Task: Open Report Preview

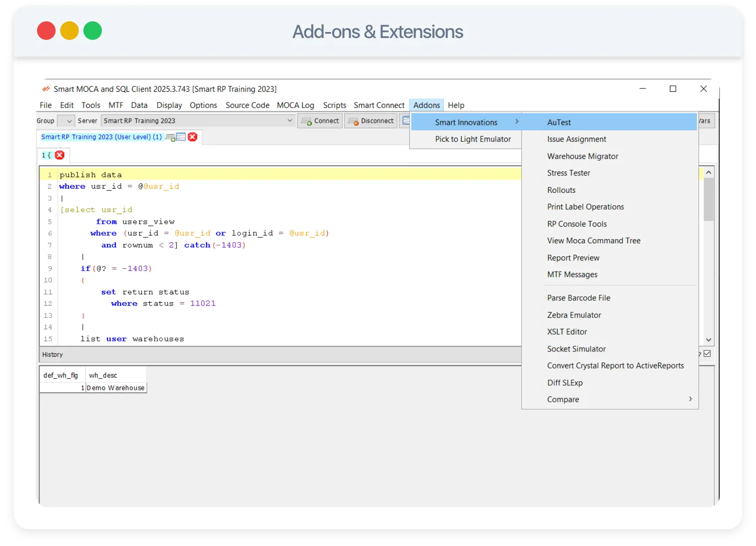Action: [610, 258]
